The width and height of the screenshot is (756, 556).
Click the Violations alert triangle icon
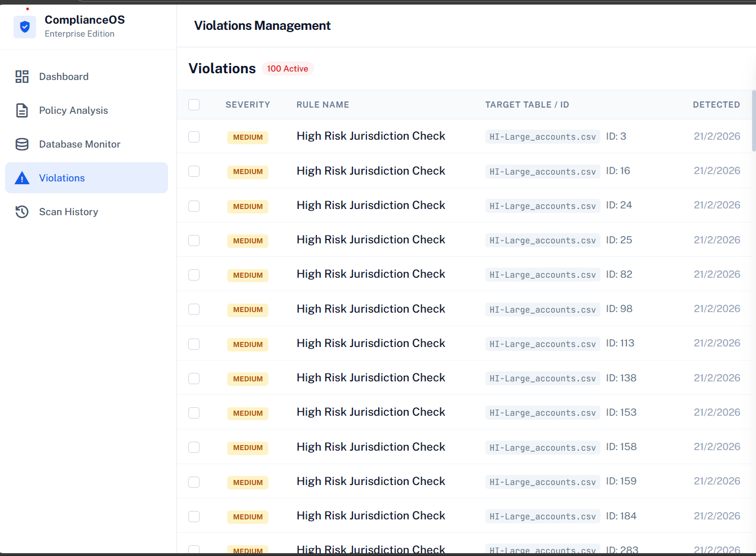(21, 177)
